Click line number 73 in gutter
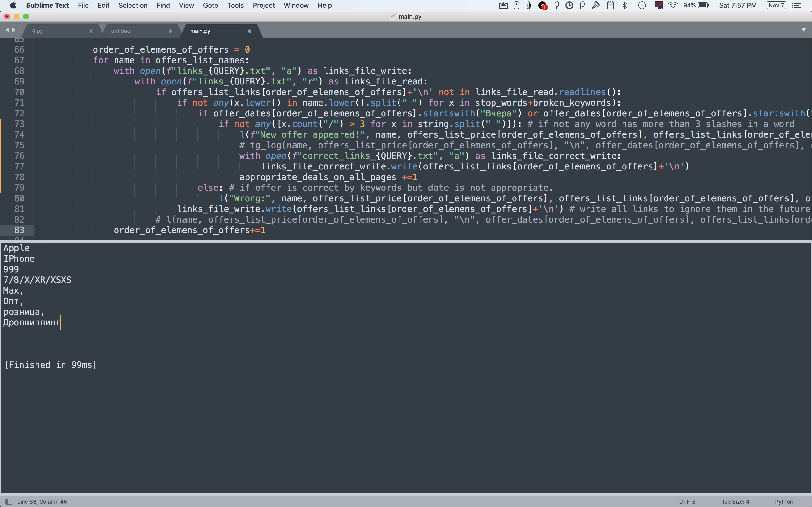Screen dimensions: 812x507 (19, 124)
